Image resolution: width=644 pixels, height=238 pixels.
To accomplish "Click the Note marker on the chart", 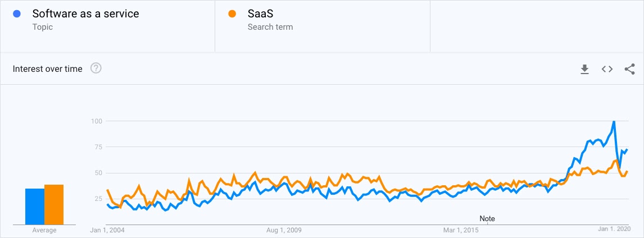I will coord(487,218).
